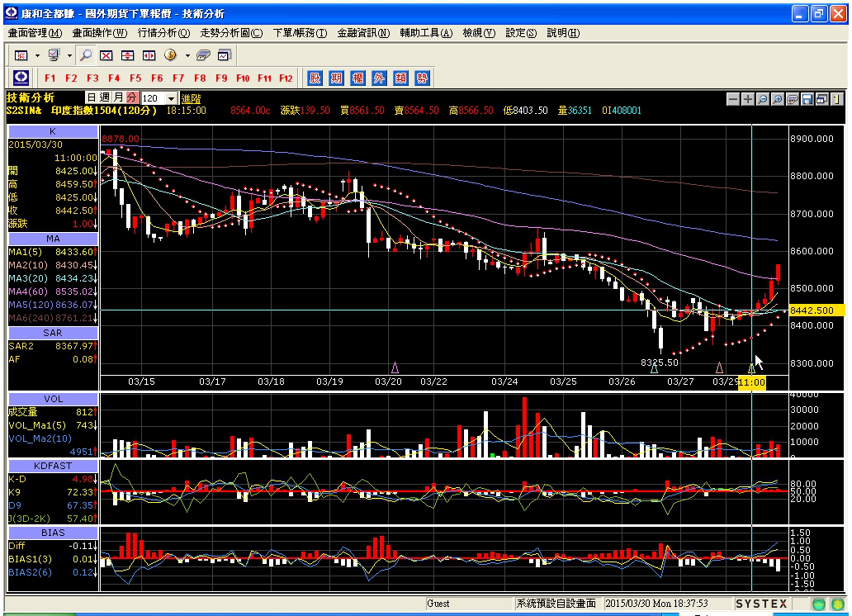
Task: Click the red X window icon in toolbar
Action: [x=106, y=55]
